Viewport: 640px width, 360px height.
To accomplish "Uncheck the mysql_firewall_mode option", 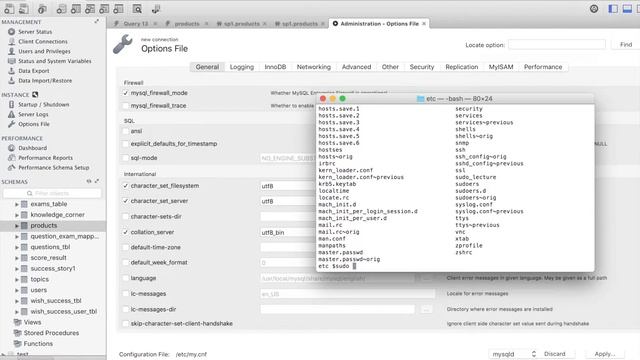I will tap(126, 93).
